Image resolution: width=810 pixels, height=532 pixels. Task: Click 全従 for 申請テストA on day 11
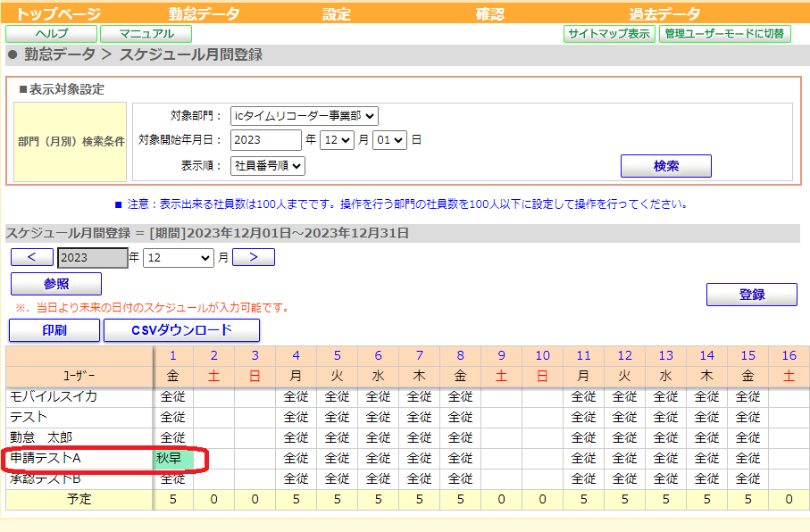584,459
